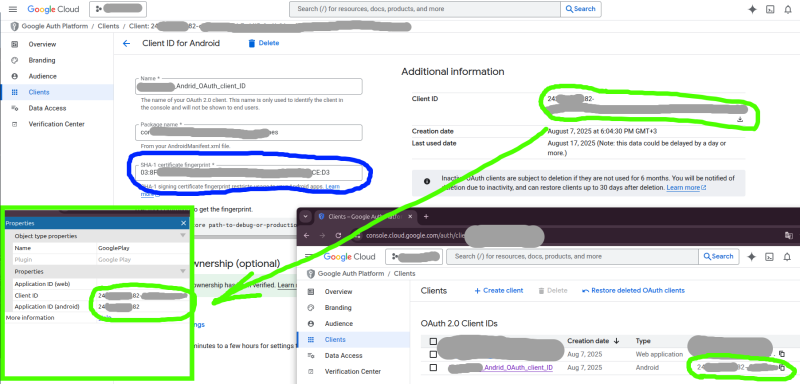Open notifications bell in the Client ID for Android window
This screenshot has width=800, height=384.
coord(788,9)
